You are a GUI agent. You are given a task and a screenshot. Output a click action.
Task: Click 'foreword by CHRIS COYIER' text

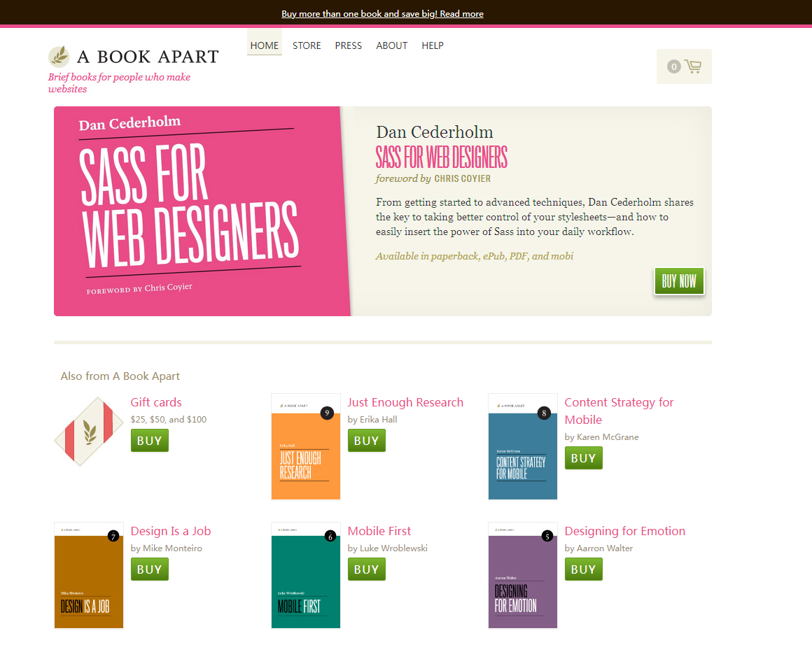[433, 178]
